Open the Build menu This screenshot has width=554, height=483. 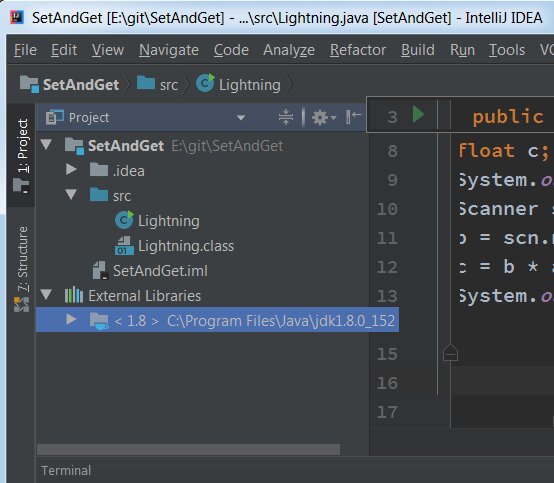click(418, 50)
